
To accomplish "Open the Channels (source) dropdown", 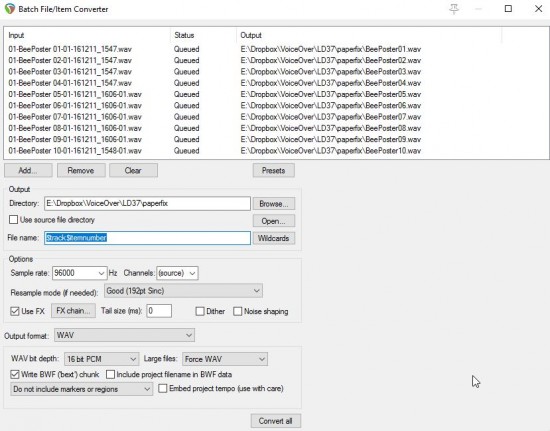I will 177,273.
